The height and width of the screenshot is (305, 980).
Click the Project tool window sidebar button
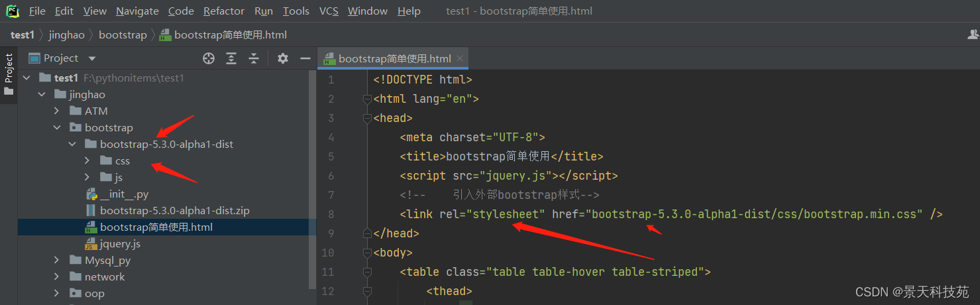point(9,74)
